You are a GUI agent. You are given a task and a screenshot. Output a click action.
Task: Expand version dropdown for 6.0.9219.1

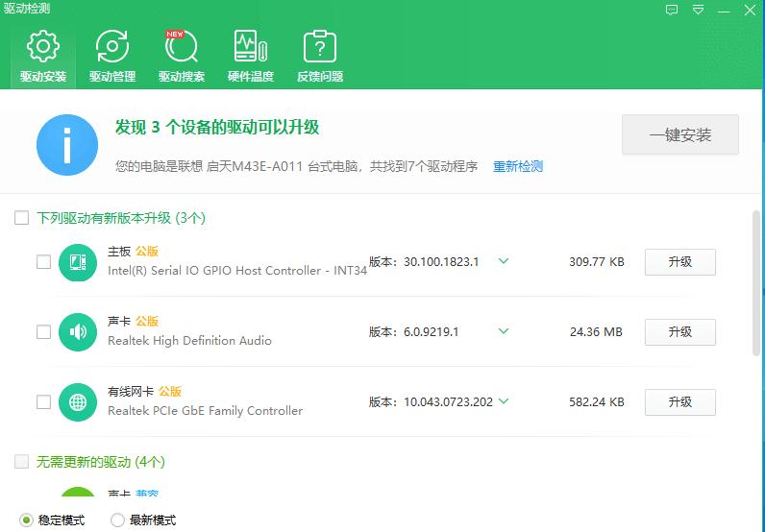point(504,331)
